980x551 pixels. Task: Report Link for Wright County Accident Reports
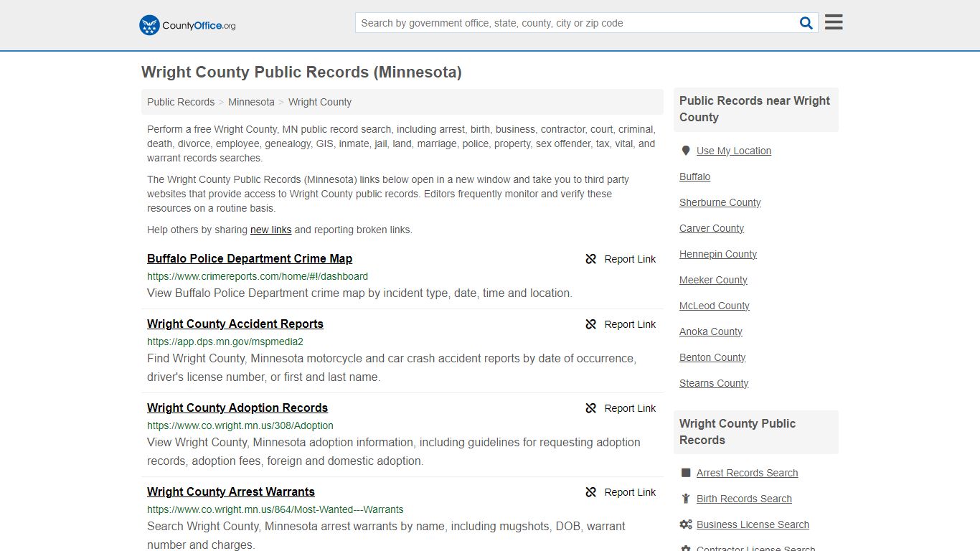[x=630, y=324]
